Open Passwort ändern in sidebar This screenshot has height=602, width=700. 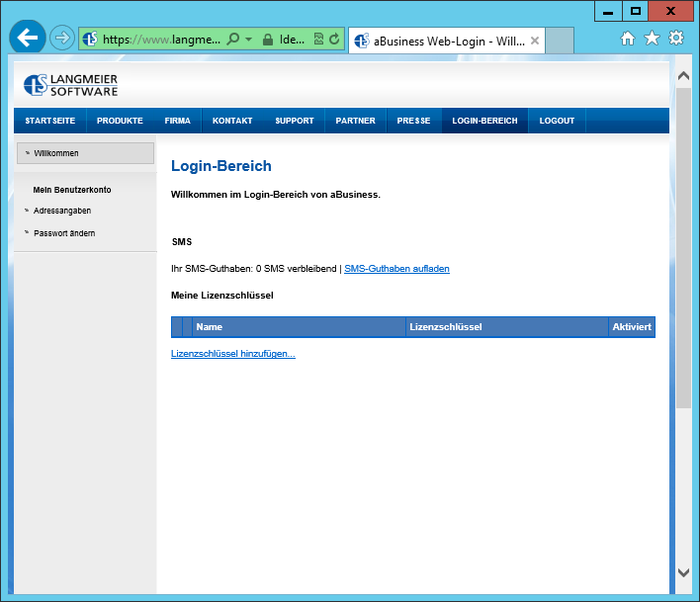[x=64, y=233]
